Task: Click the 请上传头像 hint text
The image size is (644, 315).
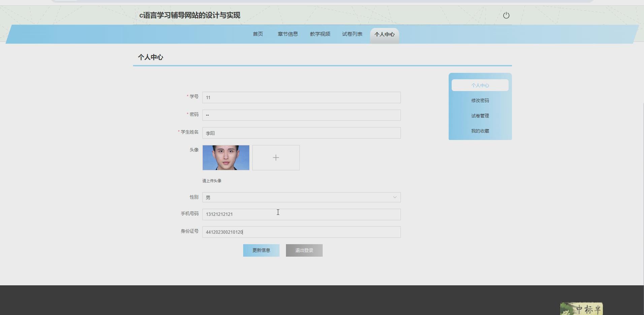Action: (212, 181)
